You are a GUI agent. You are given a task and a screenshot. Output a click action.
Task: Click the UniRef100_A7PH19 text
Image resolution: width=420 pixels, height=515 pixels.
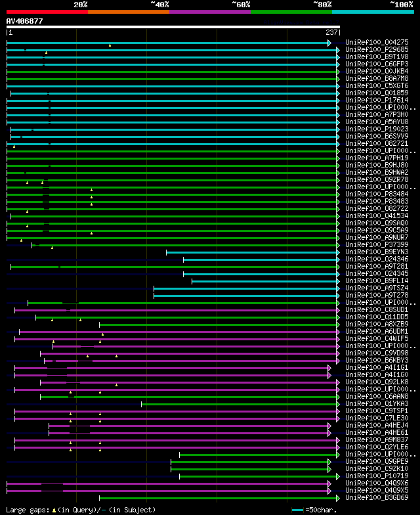coord(377,158)
